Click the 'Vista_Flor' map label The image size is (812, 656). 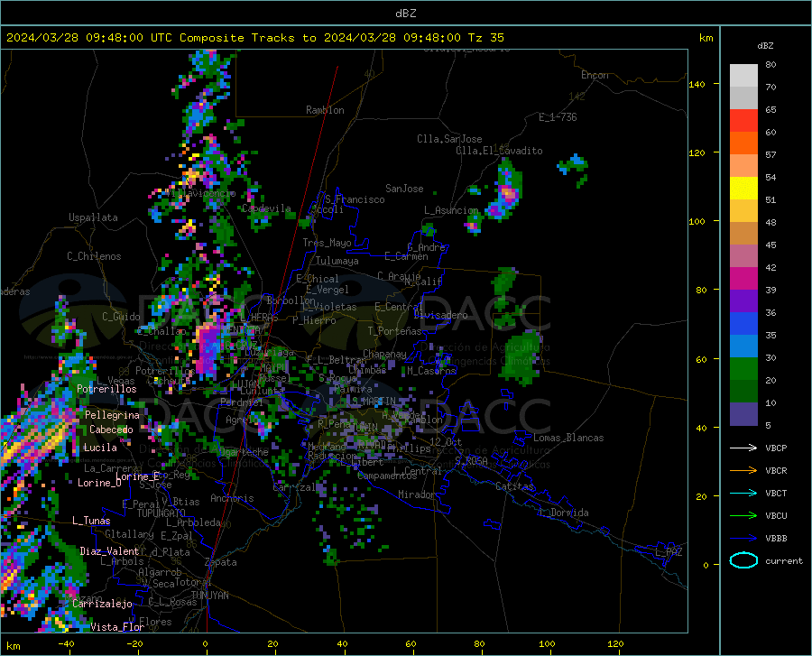coord(117,627)
